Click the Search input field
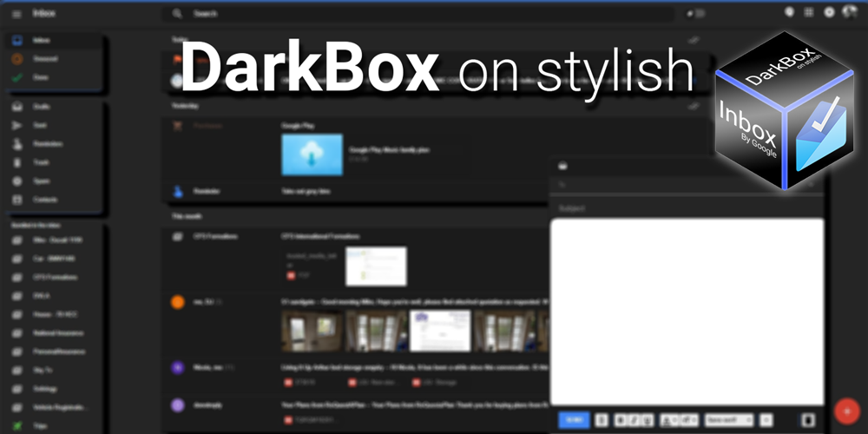Image resolution: width=868 pixels, height=434 pixels. coord(418,14)
